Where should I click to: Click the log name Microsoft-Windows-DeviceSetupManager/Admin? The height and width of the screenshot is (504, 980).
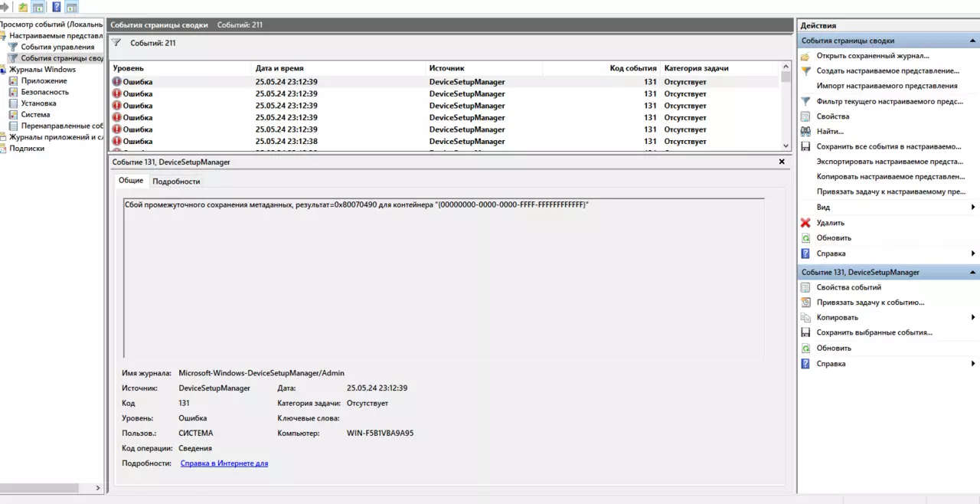[x=261, y=373]
